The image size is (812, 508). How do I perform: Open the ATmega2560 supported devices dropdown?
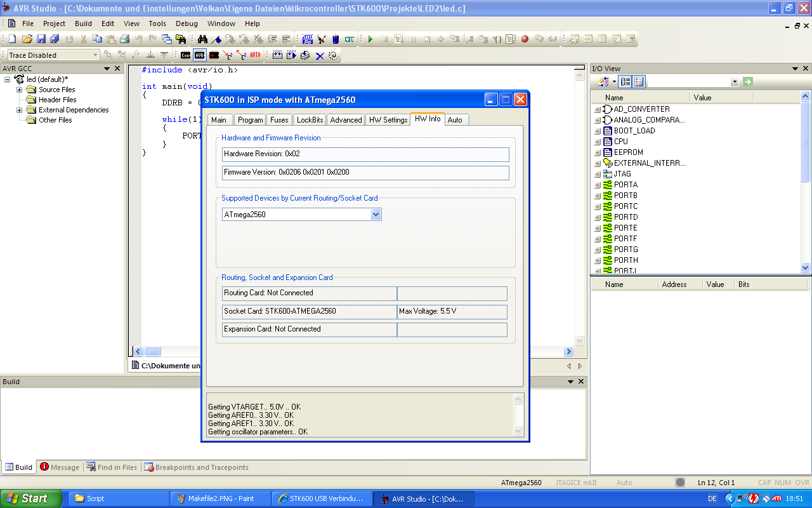376,215
